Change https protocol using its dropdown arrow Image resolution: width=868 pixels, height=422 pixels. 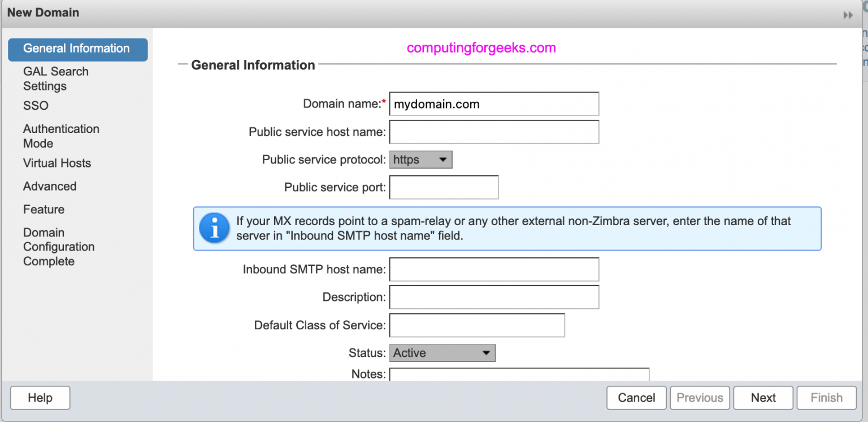[442, 160]
